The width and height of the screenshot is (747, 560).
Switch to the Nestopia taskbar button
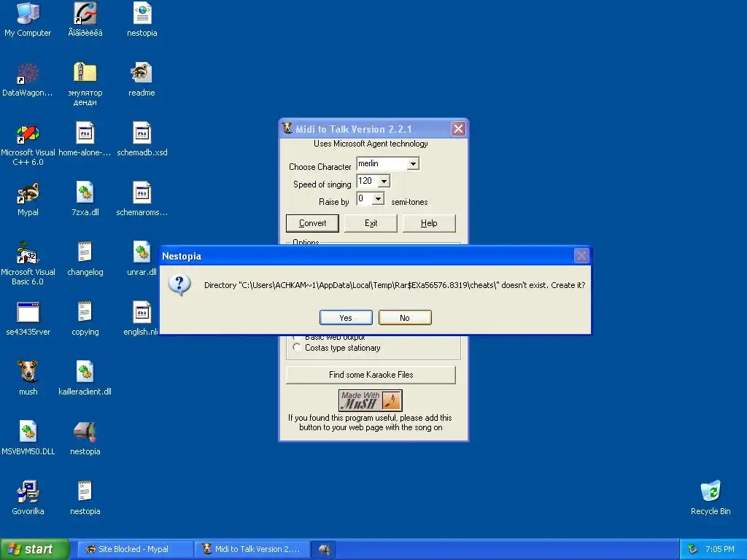tap(324, 549)
